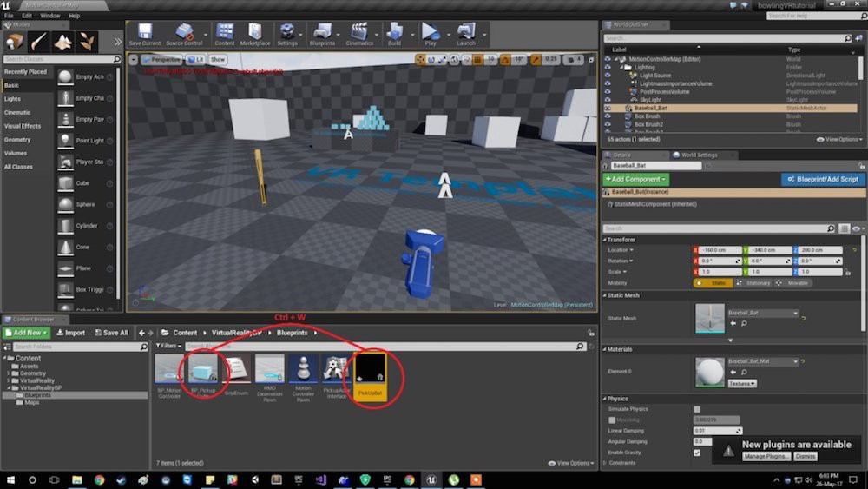Dismiss the new plugins notification

point(806,456)
